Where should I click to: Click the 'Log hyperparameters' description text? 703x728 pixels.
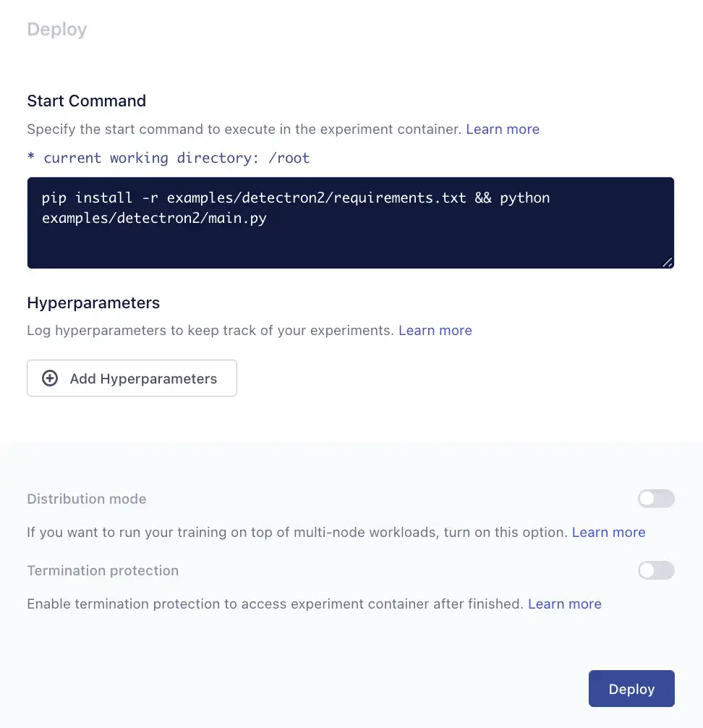(210, 331)
